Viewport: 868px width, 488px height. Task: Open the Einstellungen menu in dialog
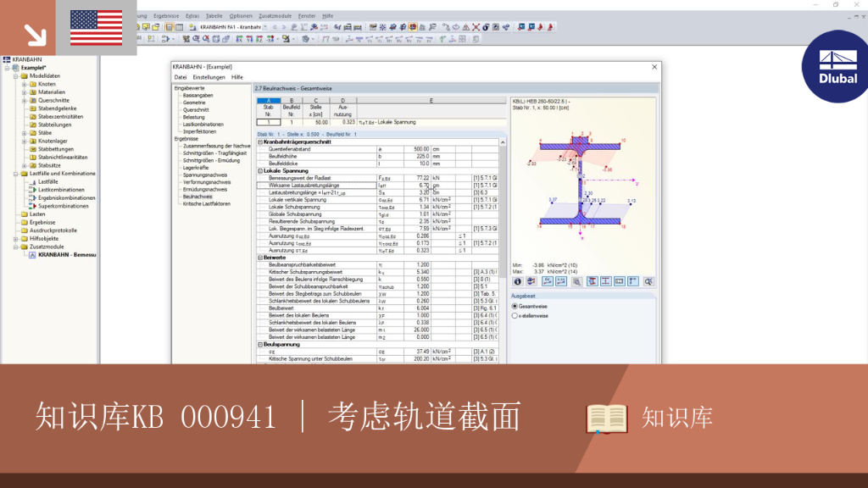[x=209, y=77]
